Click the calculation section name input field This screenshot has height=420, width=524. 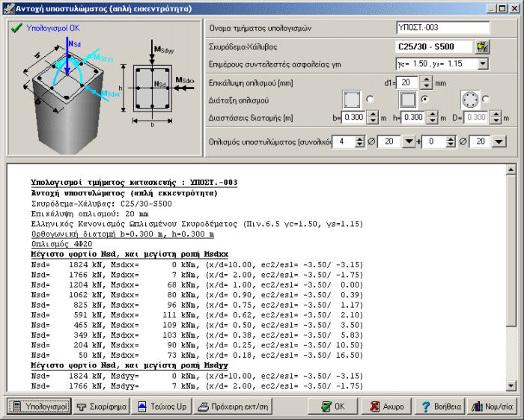click(442, 28)
